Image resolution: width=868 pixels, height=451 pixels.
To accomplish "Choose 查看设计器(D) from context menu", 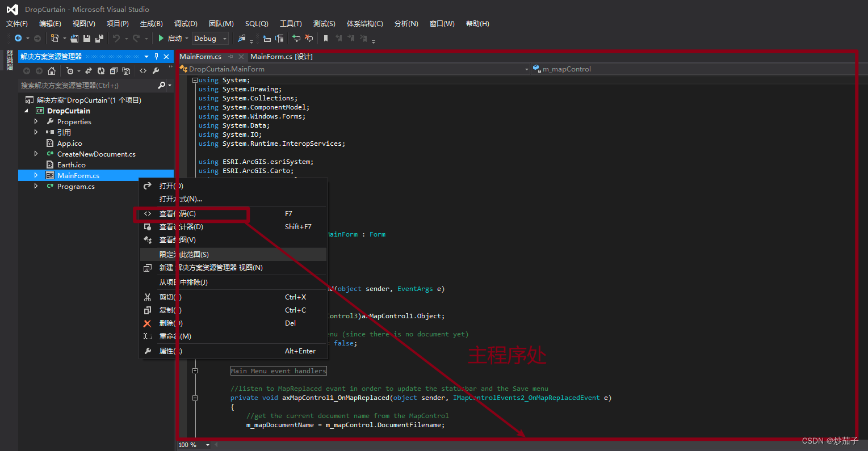I will 233,227.
